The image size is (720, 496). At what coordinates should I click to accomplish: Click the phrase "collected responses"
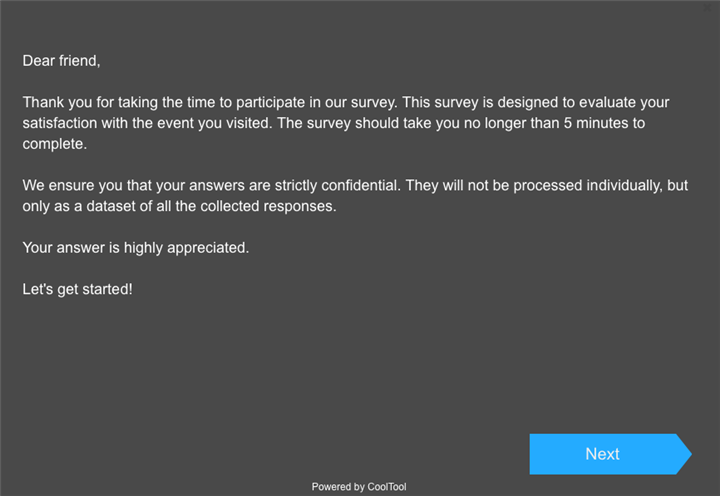pos(272,206)
